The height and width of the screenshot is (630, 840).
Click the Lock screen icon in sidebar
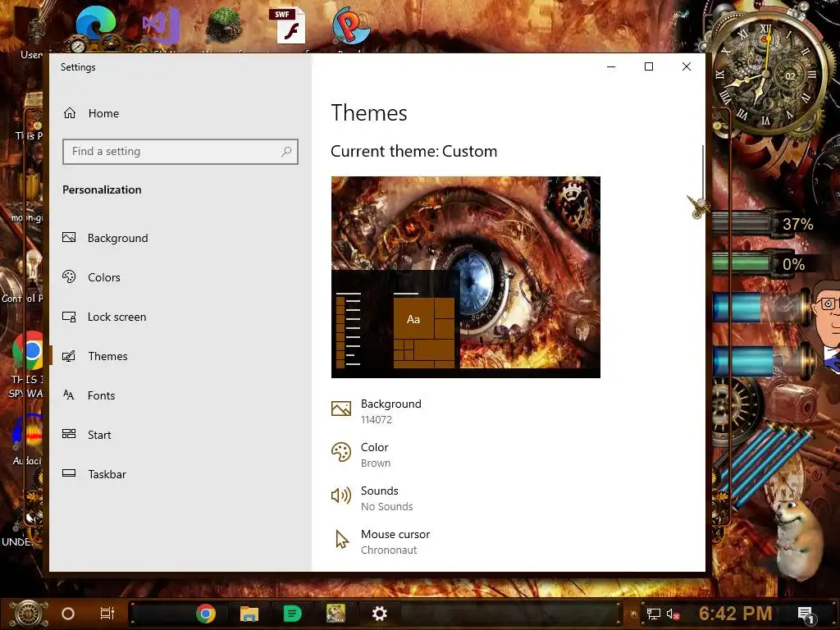click(69, 317)
